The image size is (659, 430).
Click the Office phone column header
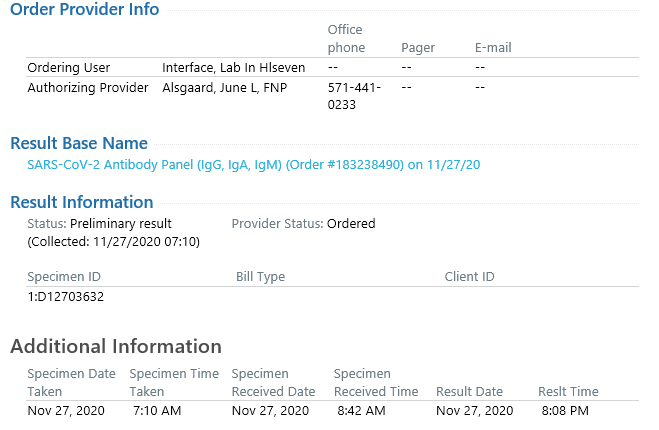click(346, 38)
